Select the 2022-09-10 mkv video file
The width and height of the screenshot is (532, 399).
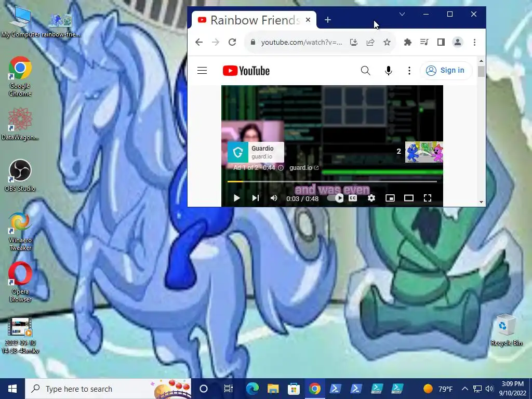(x=20, y=336)
